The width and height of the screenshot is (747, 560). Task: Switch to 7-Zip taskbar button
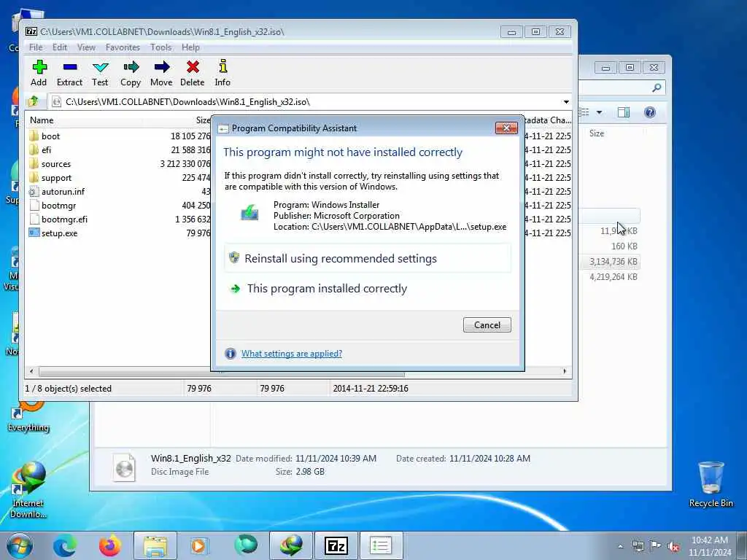pos(336,545)
